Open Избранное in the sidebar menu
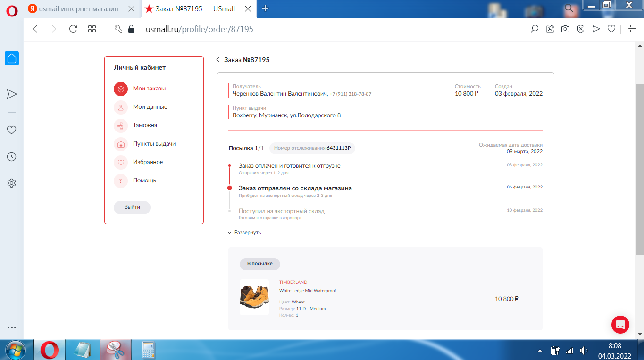644x360 pixels. (148, 162)
